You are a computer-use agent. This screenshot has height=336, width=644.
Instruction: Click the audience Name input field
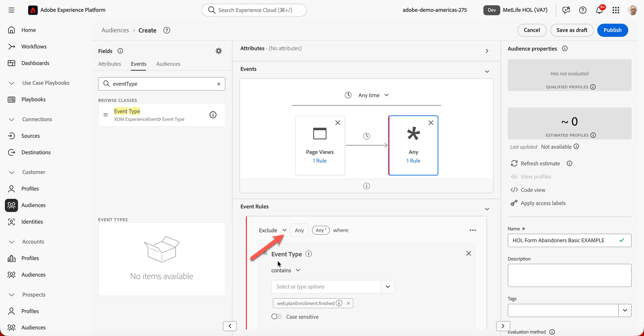(x=570, y=240)
